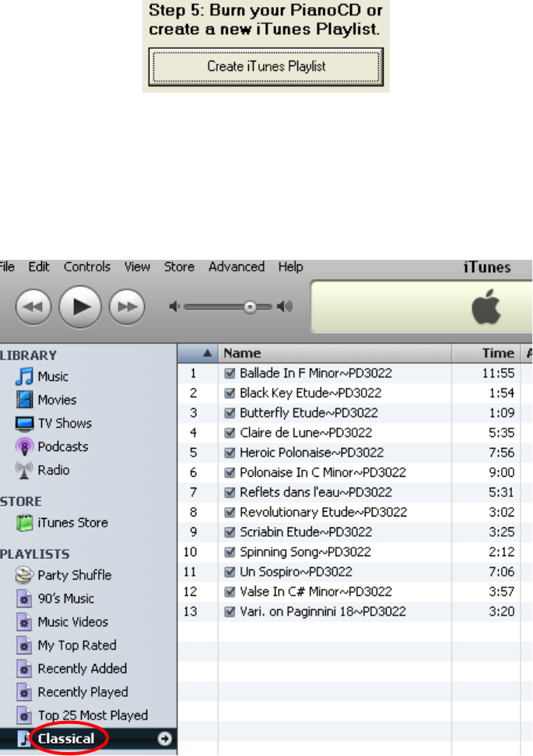533x756 pixels.
Task: Uncheck Black Key Etude track
Action: tap(230, 393)
